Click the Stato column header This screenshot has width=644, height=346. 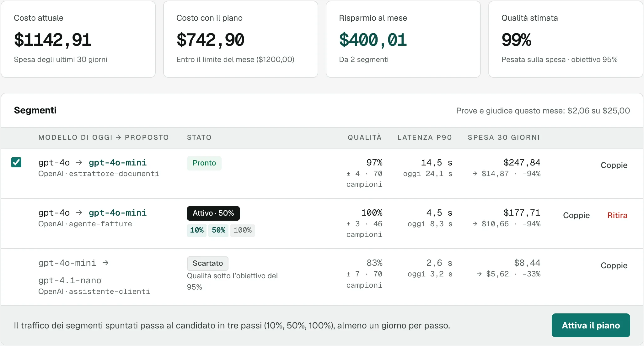199,137
